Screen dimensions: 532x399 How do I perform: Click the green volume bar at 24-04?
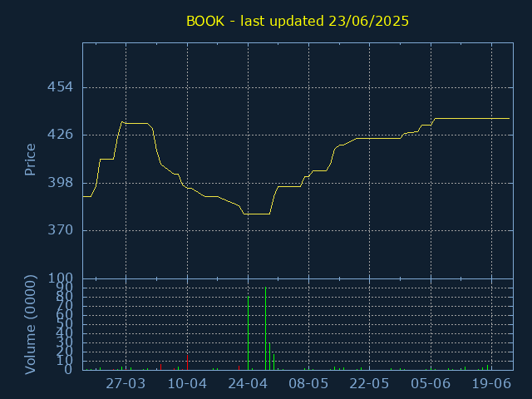point(248,333)
